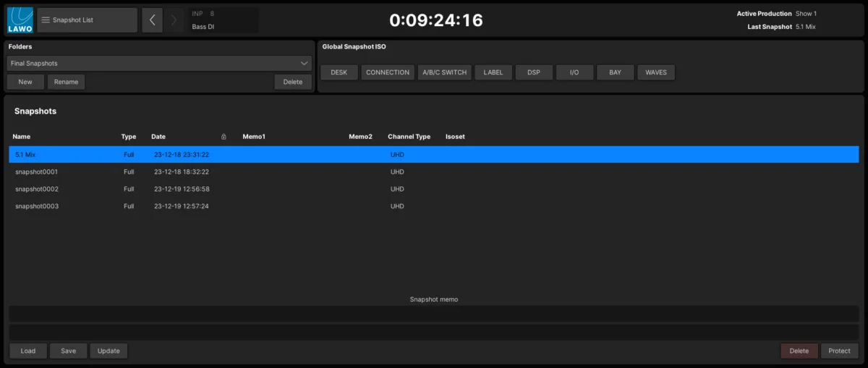Screen dimensions: 868x368
Task: Click the lock column header icon
Action: (x=224, y=137)
